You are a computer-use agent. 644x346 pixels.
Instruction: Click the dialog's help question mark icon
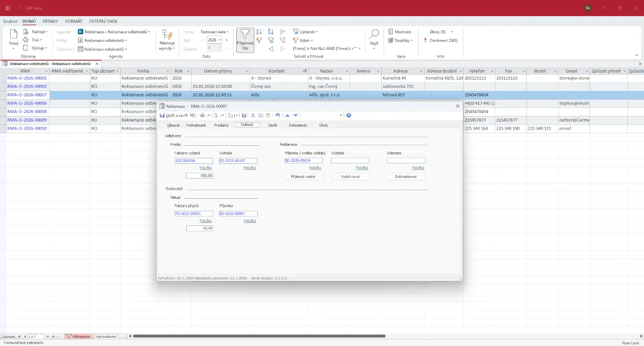coord(349,116)
